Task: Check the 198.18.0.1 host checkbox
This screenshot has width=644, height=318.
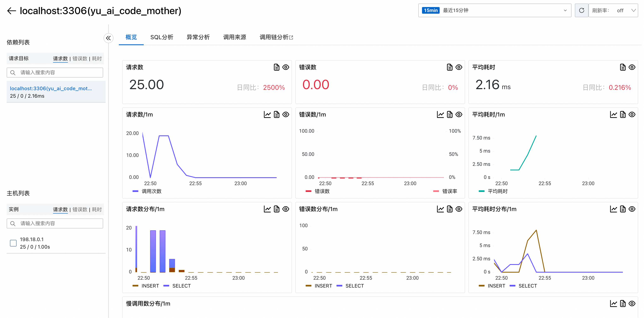Action: pyautogui.click(x=13, y=243)
